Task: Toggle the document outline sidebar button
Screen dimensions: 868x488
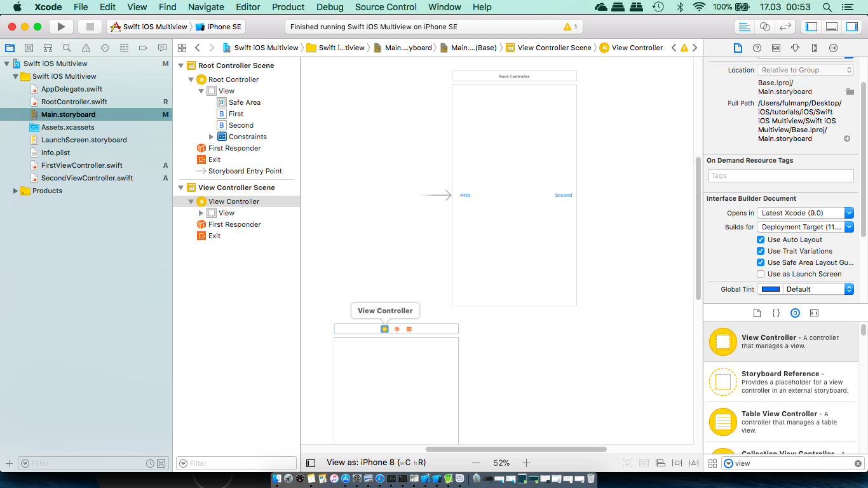Action: (311, 463)
